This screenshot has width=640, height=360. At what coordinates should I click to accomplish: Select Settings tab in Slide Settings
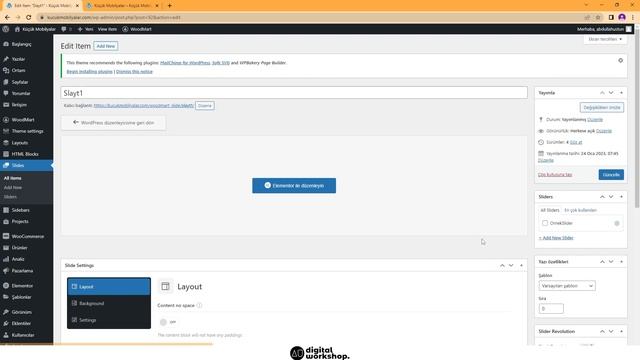click(x=109, y=320)
